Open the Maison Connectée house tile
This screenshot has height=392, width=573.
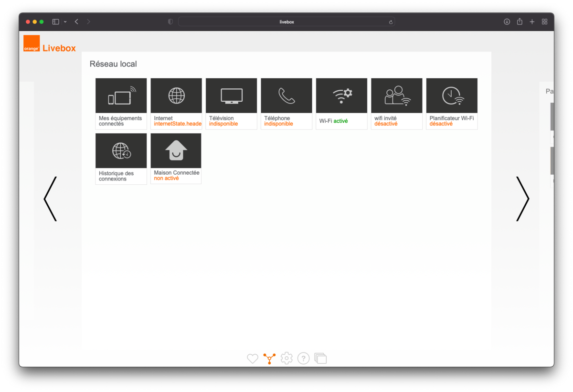pyautogui.click(x=176, y=151)
